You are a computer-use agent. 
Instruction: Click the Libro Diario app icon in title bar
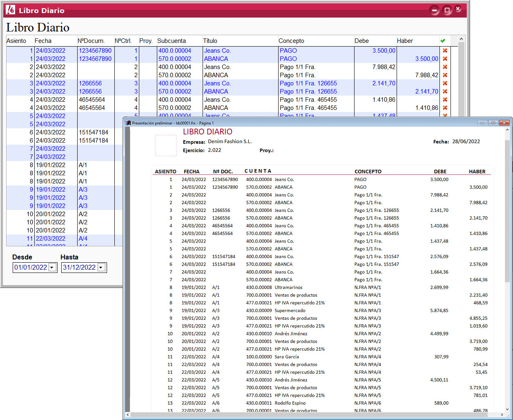coord(11,10)
